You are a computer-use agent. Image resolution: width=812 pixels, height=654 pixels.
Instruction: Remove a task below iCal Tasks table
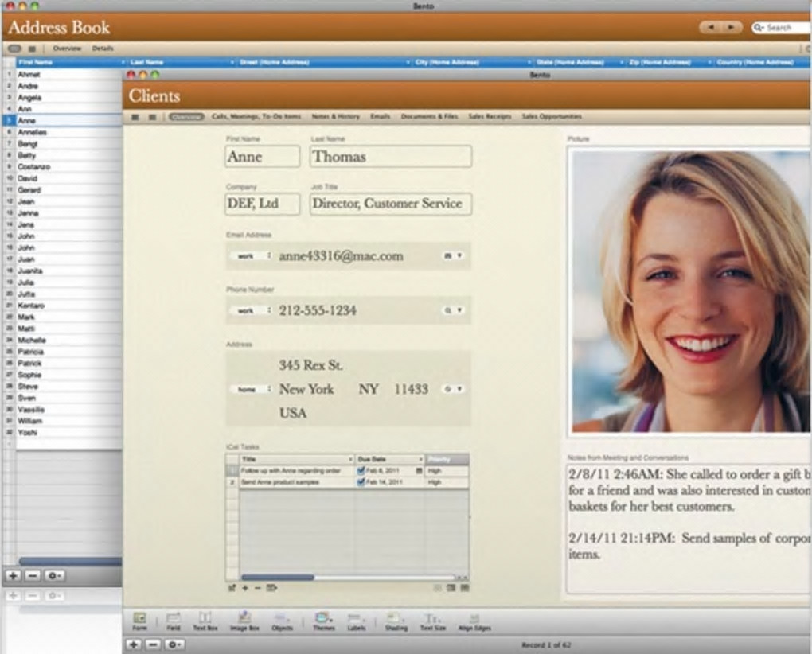click(x=257, y=588)
